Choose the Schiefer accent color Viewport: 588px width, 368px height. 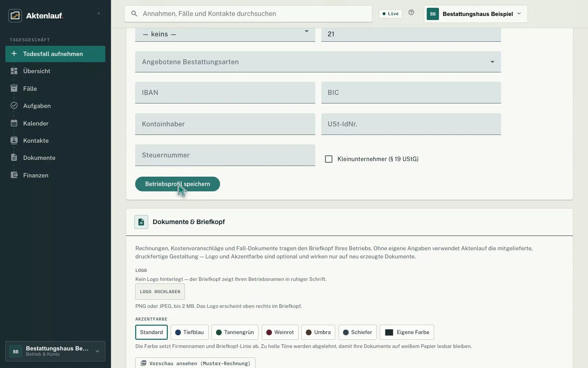358,332
